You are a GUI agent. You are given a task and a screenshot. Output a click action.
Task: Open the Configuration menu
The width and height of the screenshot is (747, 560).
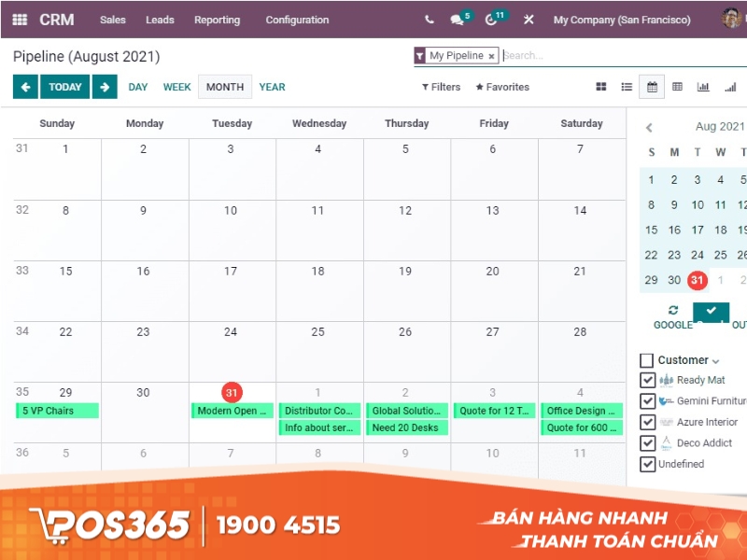click(x=295, y=20)
